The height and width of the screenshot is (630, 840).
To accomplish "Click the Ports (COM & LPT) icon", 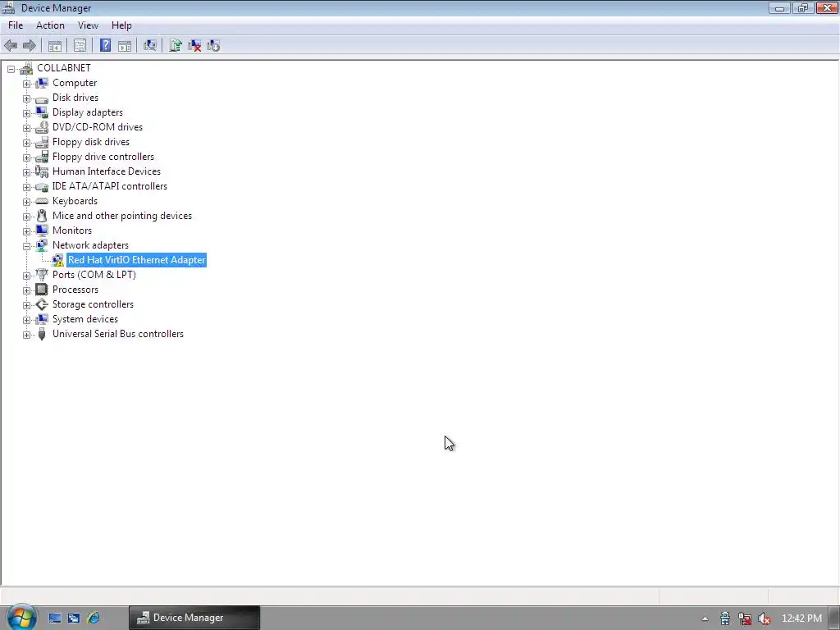I will [x=42, y=275].
